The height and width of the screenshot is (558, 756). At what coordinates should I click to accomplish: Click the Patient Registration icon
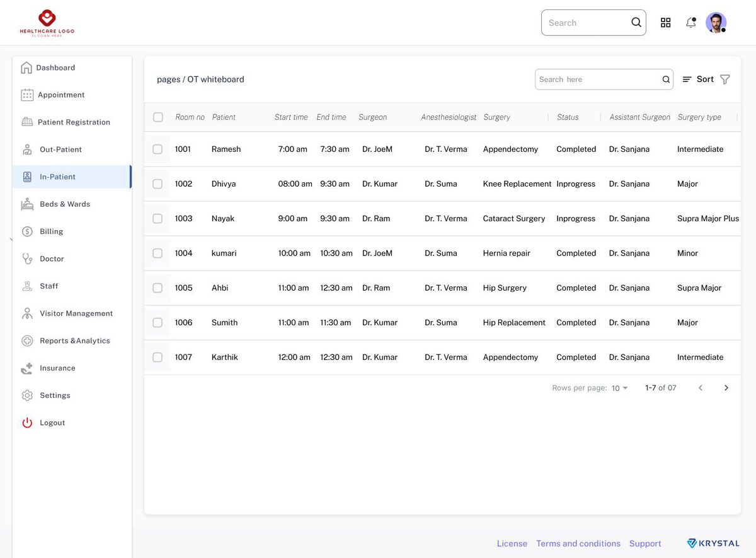coord(27,122)
